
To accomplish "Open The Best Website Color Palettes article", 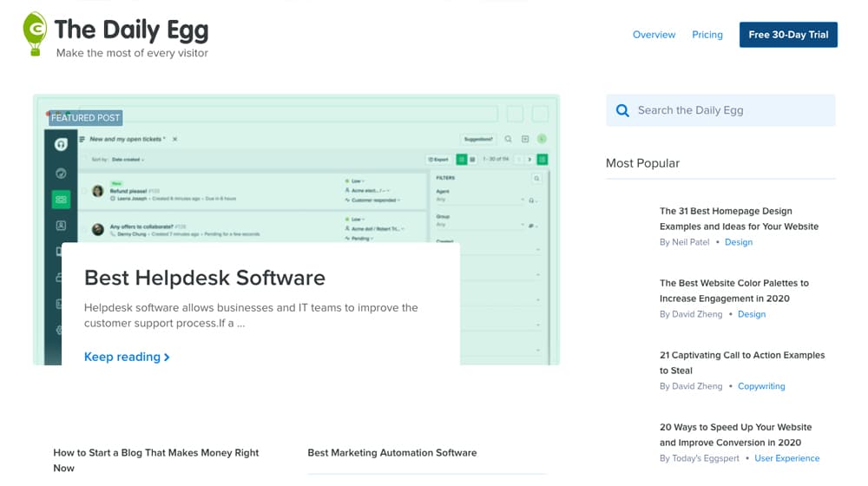I will tap(734, 291).
